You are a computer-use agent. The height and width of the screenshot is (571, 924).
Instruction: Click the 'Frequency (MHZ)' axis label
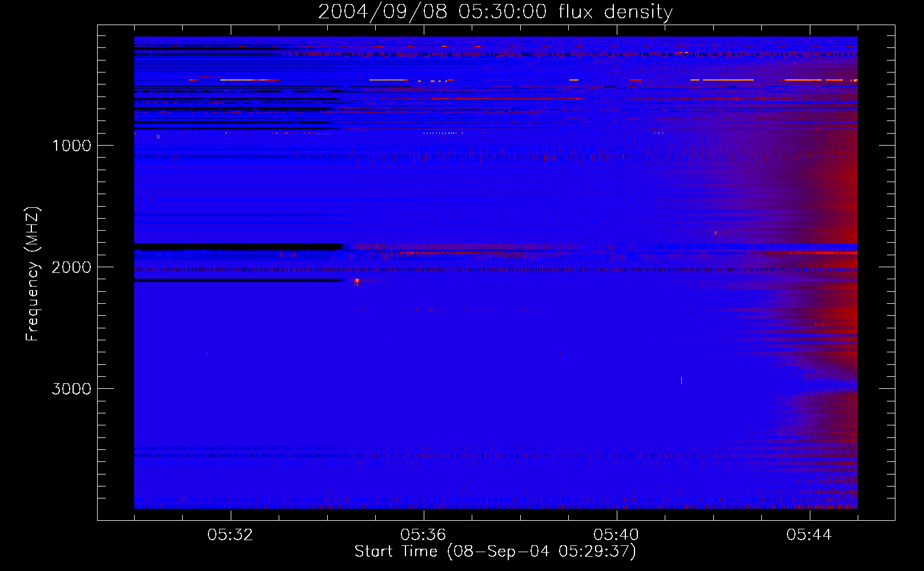[x=33, y=274]
